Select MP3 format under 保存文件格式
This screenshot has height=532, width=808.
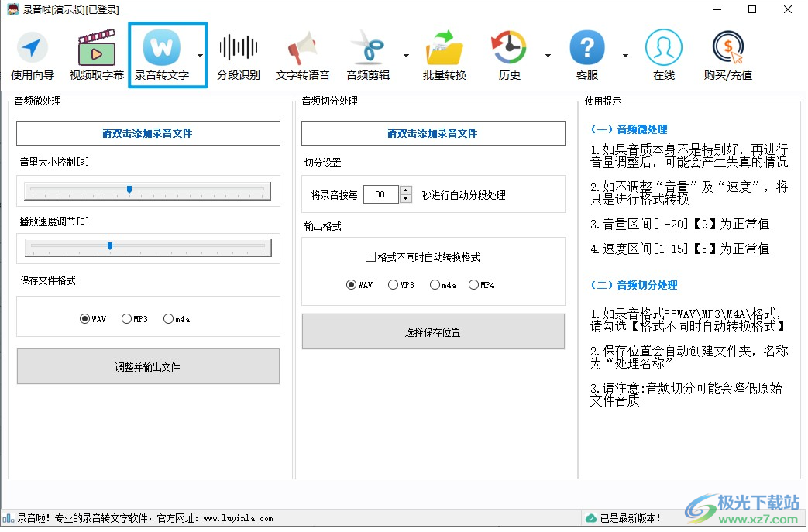pyautogui.click(x=125, y=318)
